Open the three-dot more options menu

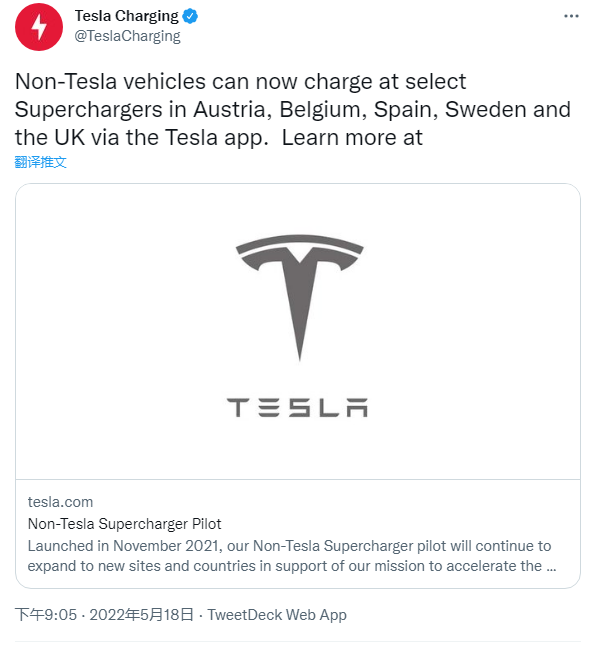pyautogui.click(x=571, y=16)
